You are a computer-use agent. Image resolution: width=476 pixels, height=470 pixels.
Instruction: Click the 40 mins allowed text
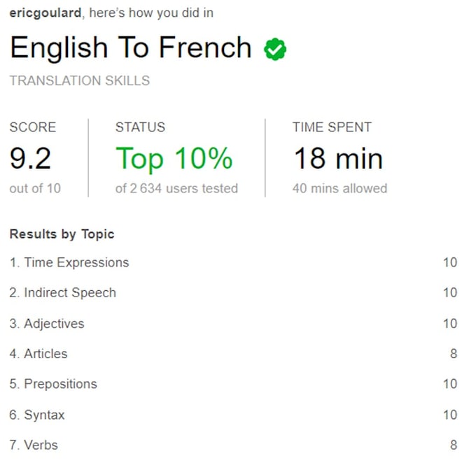pos(340,188)
